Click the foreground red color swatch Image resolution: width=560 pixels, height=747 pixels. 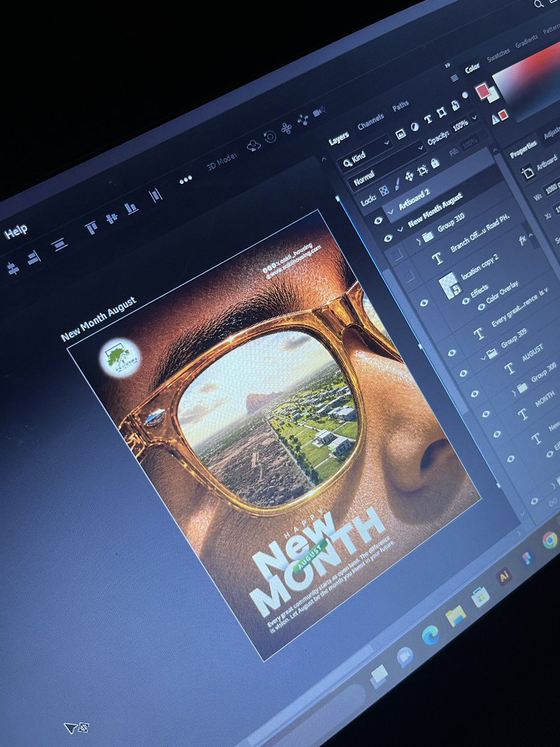[x=483, y=92]
